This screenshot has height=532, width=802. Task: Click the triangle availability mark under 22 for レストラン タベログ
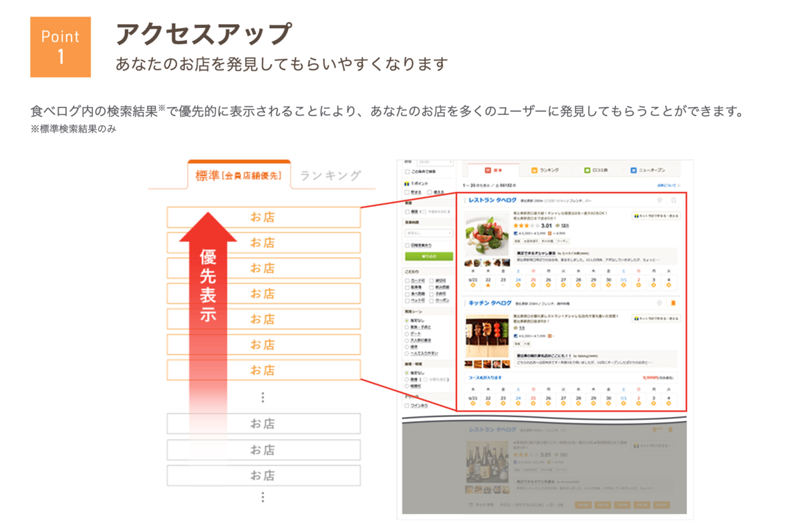488,285
